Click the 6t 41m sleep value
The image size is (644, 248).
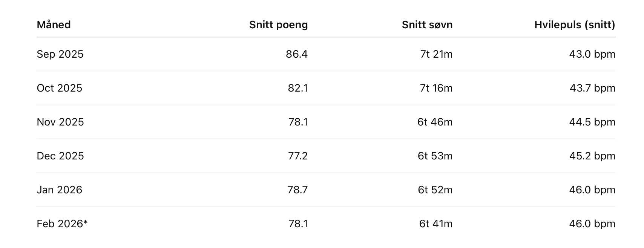coord(435,224)
